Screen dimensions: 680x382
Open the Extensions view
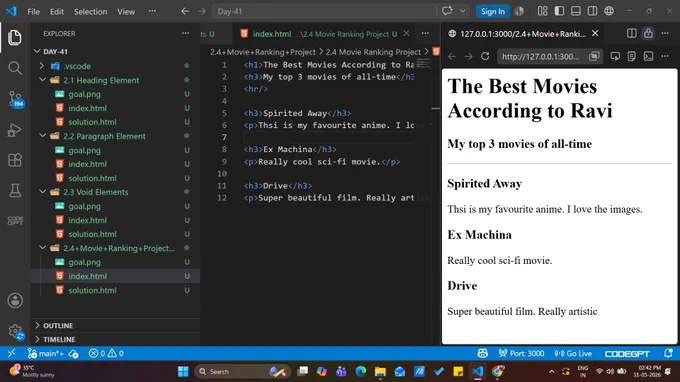(x=15, y=160)
